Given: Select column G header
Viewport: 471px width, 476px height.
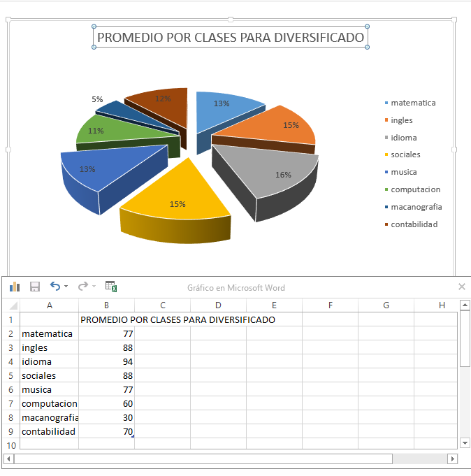Looking at the screenshot, I should (x=386, y=305).
